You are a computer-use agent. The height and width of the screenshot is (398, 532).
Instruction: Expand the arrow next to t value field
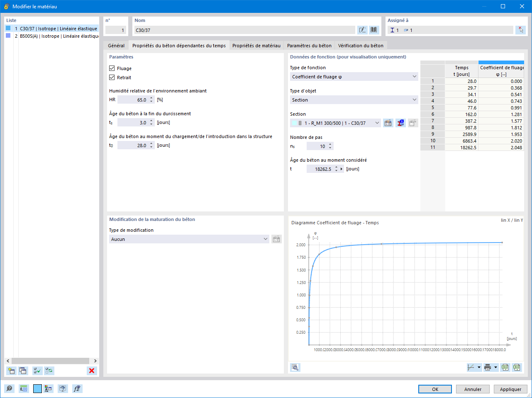(x=342, y=169)
